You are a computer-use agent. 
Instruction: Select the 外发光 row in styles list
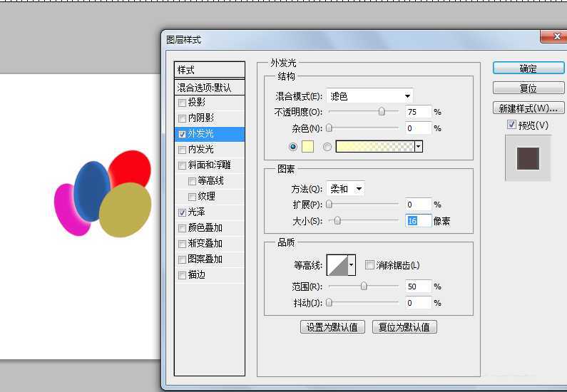210,134
